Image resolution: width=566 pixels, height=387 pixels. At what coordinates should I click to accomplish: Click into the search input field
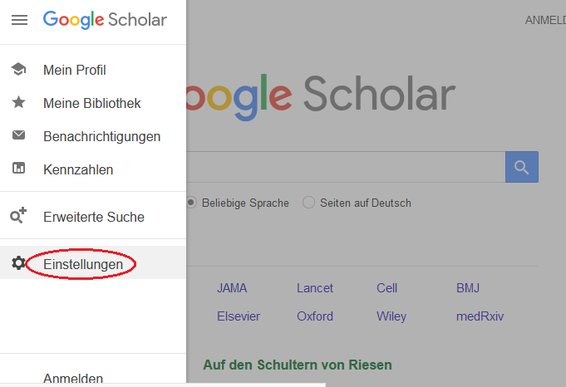(345, 167)
